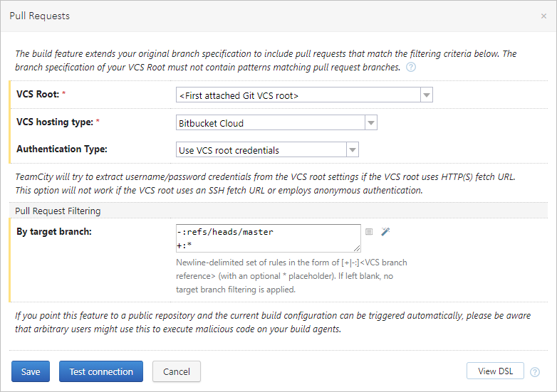Open the View DSL button

(x=495, y=371)
